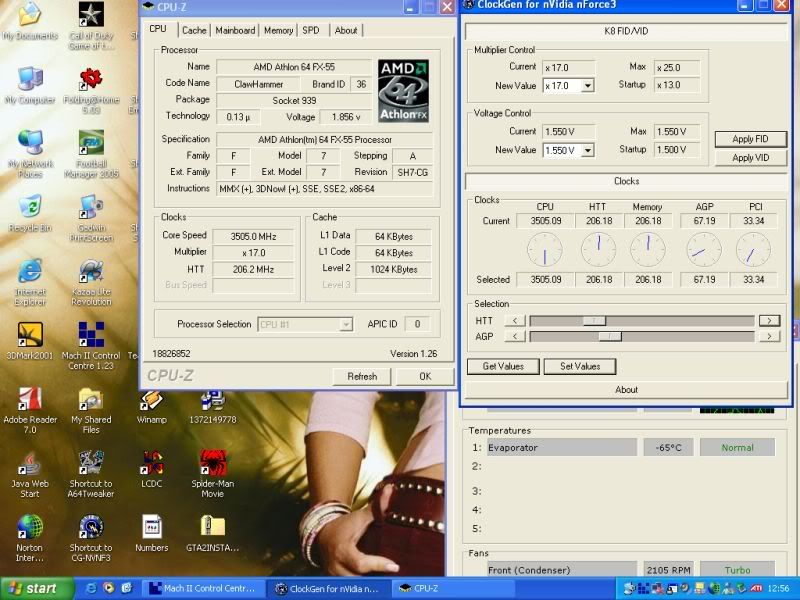Click the AGP slider thumb
This screenshot has width=800, height=600.
pos(610,336)
